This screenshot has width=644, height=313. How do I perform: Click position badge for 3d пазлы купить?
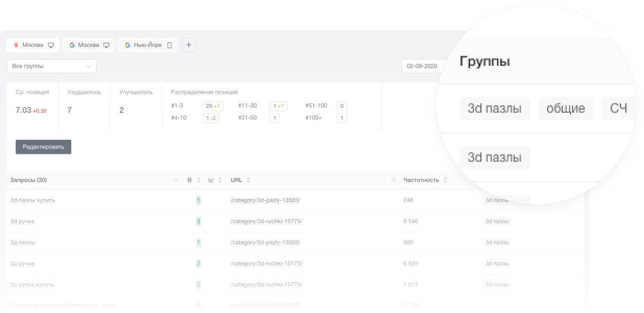coord(199,200)
